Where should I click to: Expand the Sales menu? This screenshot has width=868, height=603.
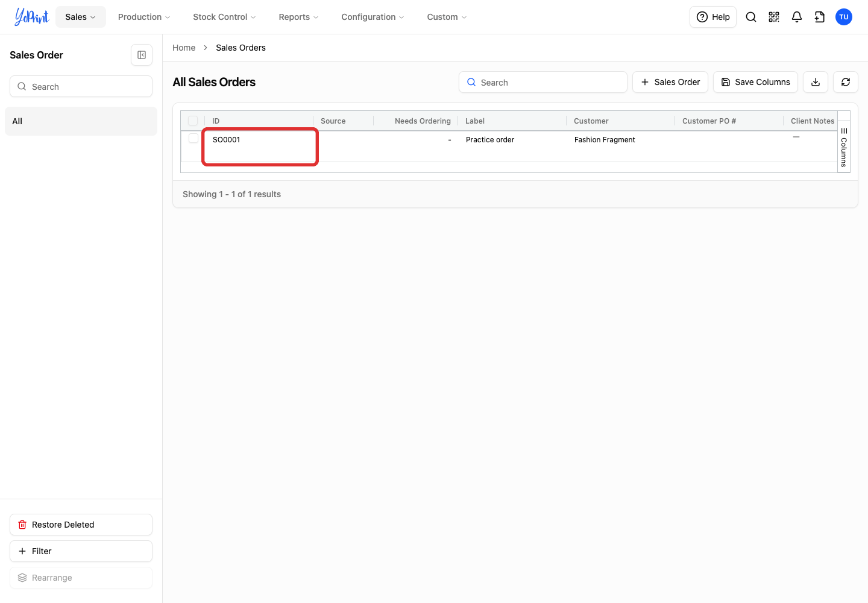pyautogui.click(x=81, y=17)
